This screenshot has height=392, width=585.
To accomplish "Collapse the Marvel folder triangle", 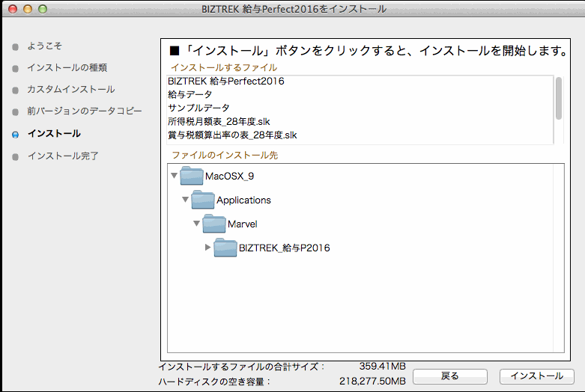I will 197,224.
